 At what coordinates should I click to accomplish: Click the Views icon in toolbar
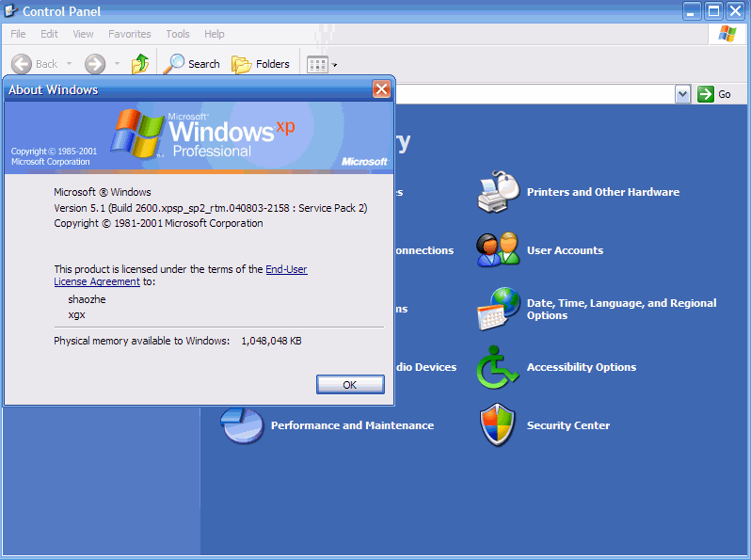tap(317, 65)
